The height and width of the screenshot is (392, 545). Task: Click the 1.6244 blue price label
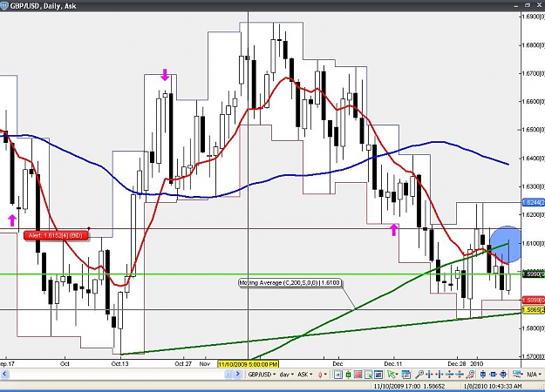[533, 202]
